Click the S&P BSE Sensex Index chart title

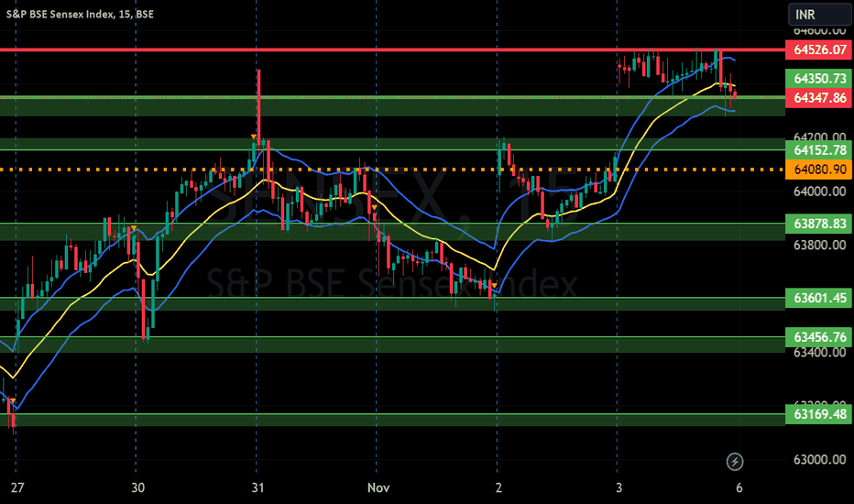[80, 14]
